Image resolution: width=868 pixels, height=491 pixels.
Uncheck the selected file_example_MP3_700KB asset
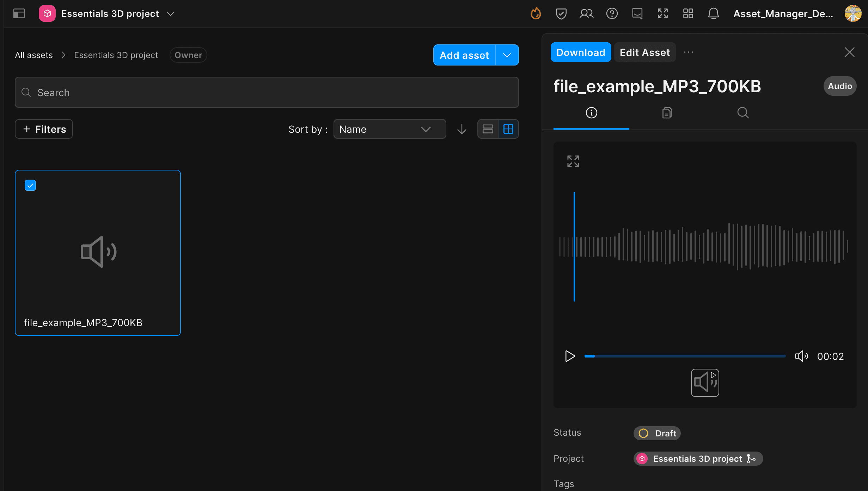(x=30, y=185)
